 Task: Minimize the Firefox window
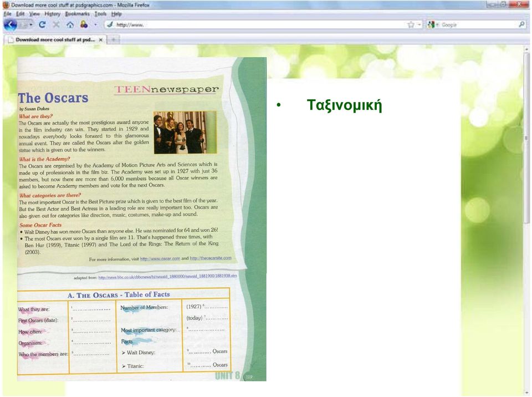pos(492,4)
